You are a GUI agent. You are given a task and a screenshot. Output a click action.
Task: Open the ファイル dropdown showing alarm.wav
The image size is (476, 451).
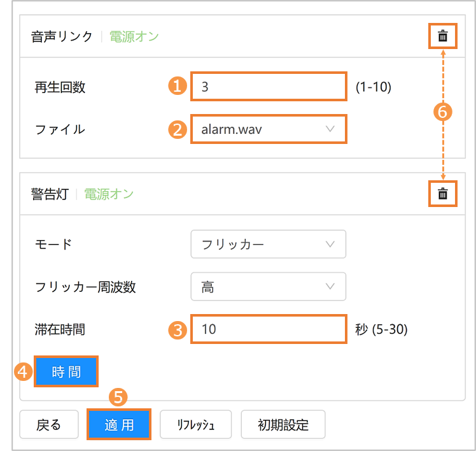click(269, 129)
